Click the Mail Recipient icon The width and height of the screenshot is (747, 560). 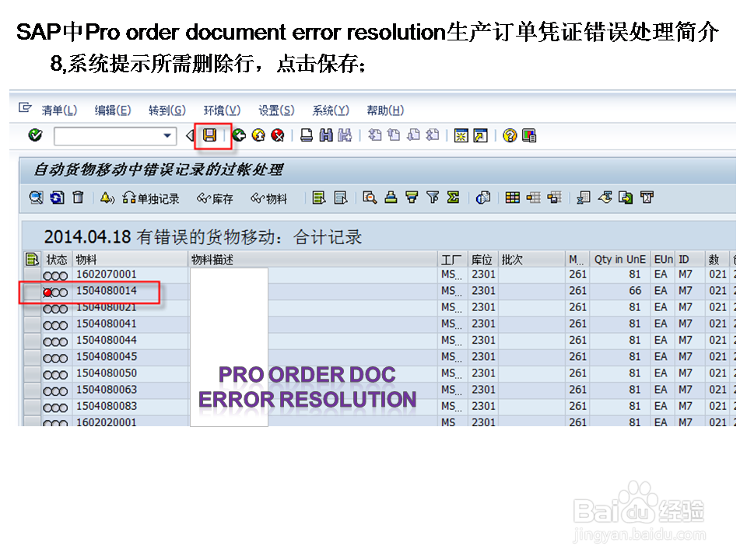point(647,197)
